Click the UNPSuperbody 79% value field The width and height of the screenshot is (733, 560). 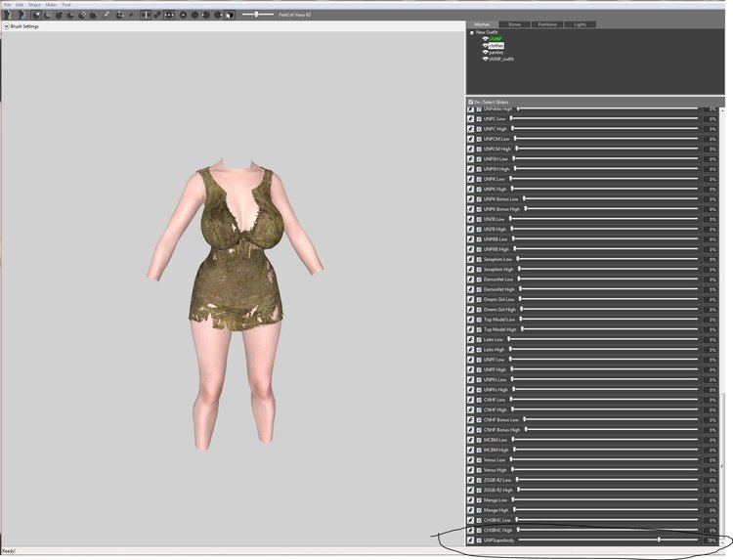711,540
